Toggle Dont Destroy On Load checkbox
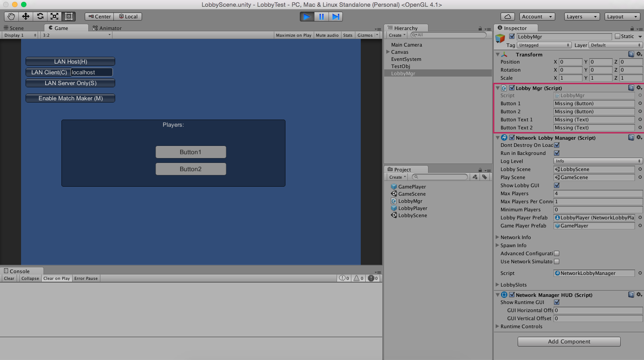Image resolution: width=644 pixels, height=360 pixels. pos(557,145)
